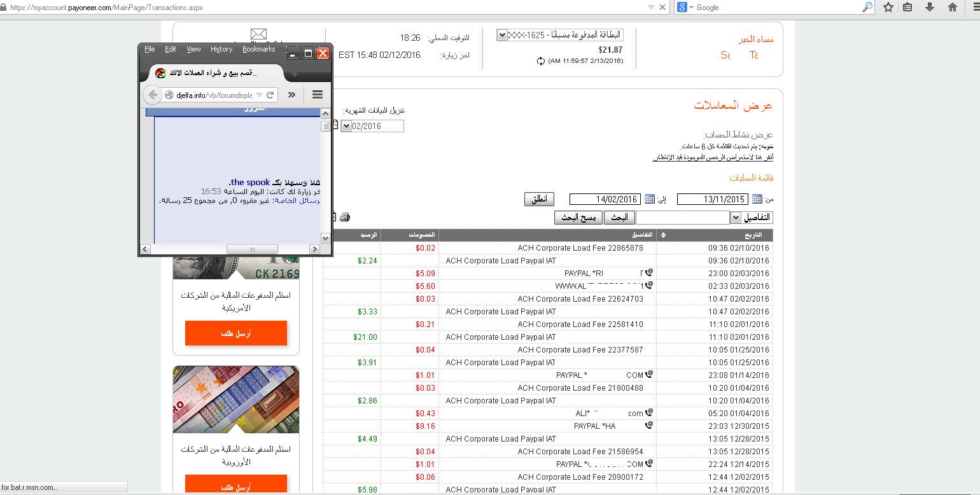Click phone icon in the 23:08 01/14/2016 row
Viewport: 980px width, 495px height.
tap(648, 375)
